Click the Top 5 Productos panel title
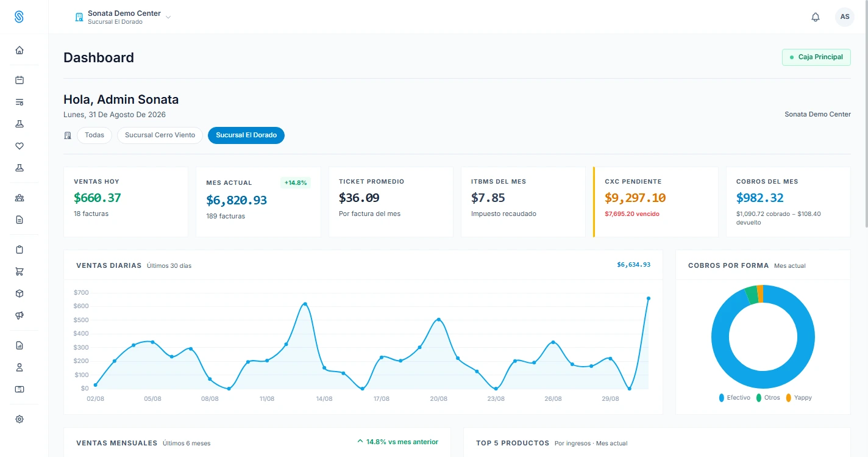The image size is (868, 457). (513, 443)
